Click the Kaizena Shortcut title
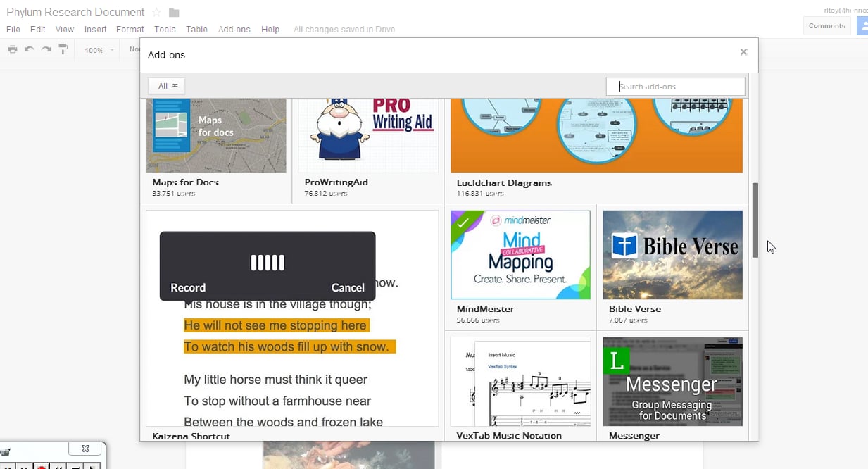 [x=191, y=436]
